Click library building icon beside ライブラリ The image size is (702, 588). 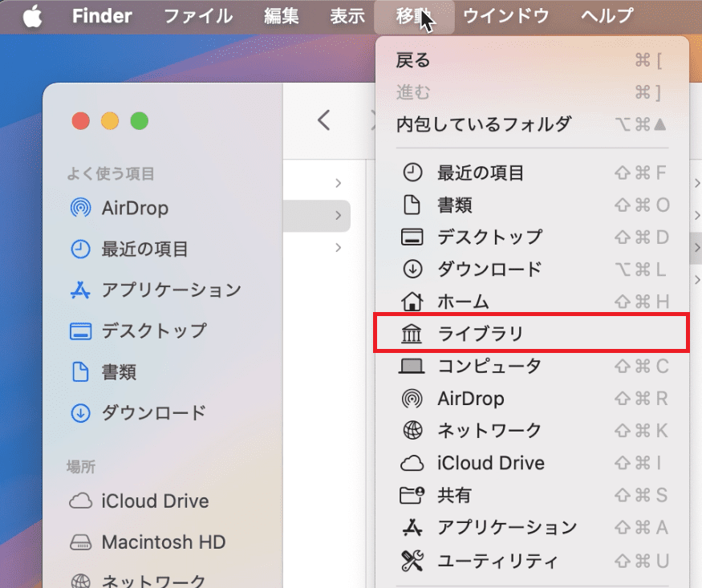pos(412,334)
